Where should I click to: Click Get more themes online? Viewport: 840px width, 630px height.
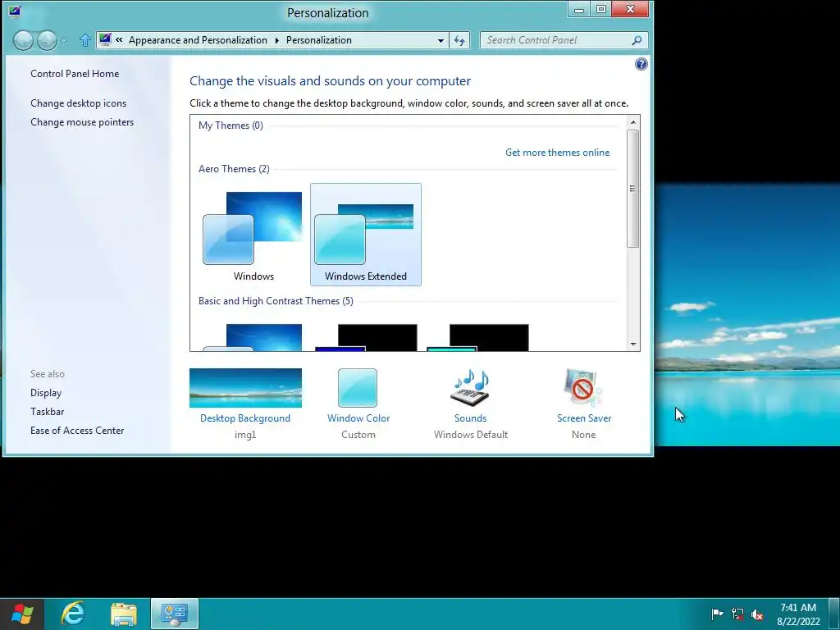(x=557, y=153)
